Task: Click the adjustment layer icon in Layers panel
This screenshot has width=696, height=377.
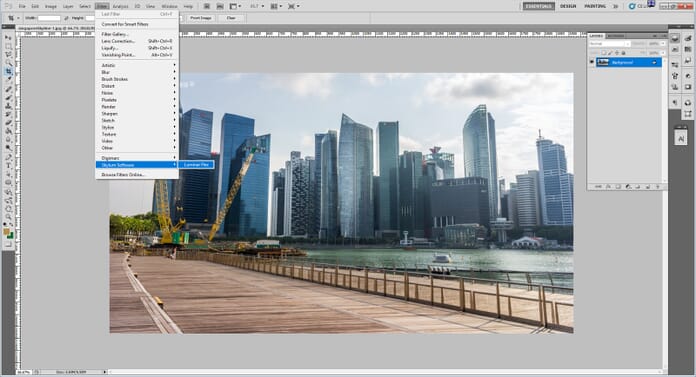Action: coord(628,187)
